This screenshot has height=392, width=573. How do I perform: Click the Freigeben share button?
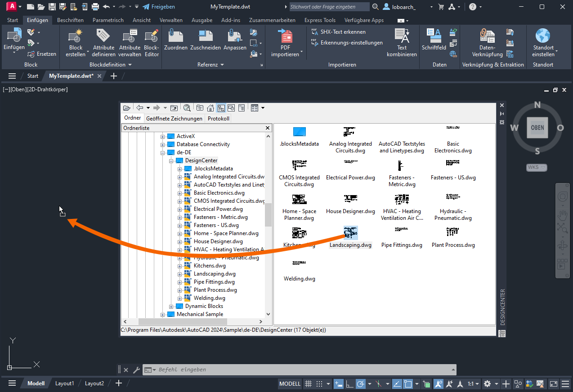coord(159,7)
